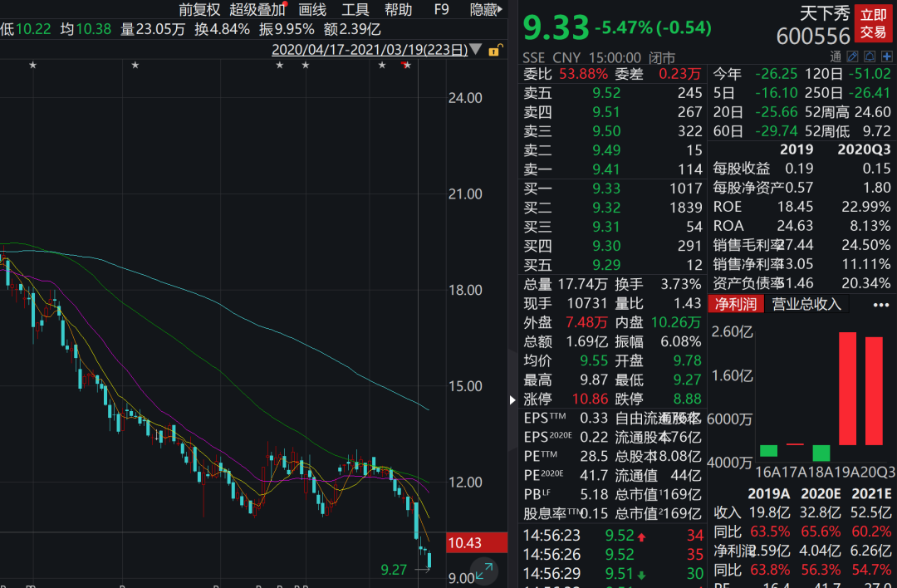Viewport: 897px width, 588px height.
Task: Click the stock name 天下秀
Action: point(825,13)
